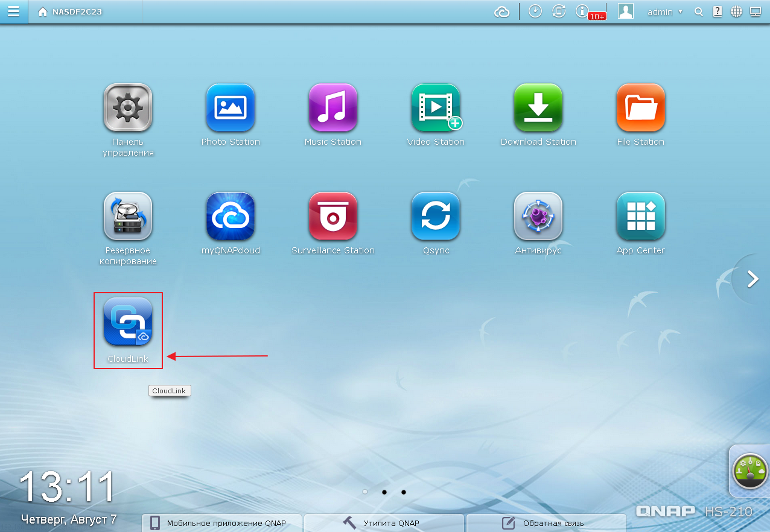Open the Antivirus (Антивирус) app
Image resolution: width=770 pixels, height=532 pixels.
point(538,216)
